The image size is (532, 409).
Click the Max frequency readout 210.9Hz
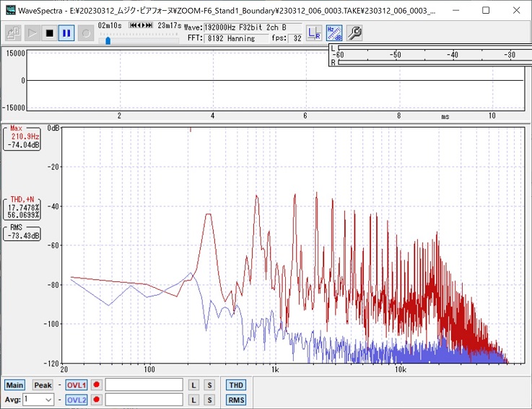25,136
